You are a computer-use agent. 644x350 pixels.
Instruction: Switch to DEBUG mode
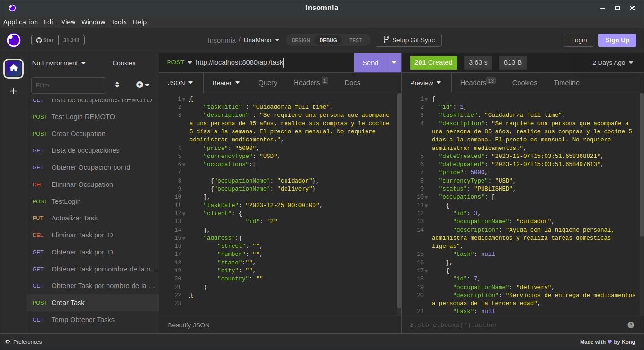point(328,40)
